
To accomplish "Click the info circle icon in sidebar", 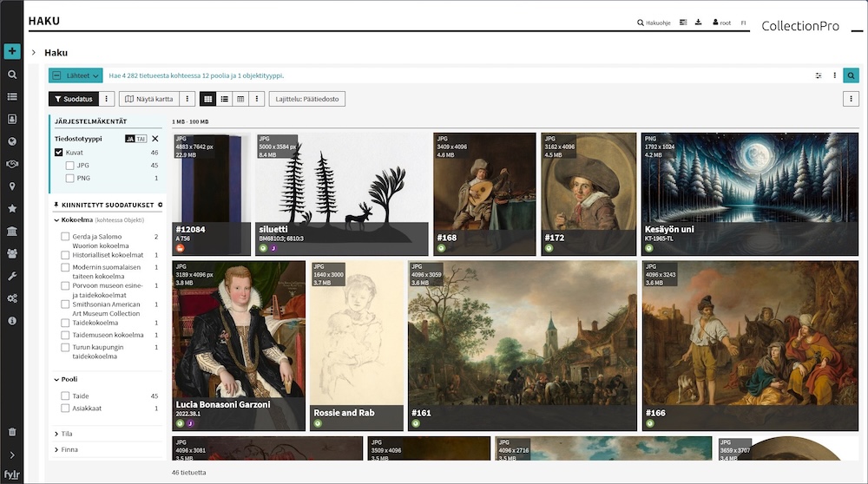I will [11, 321].
